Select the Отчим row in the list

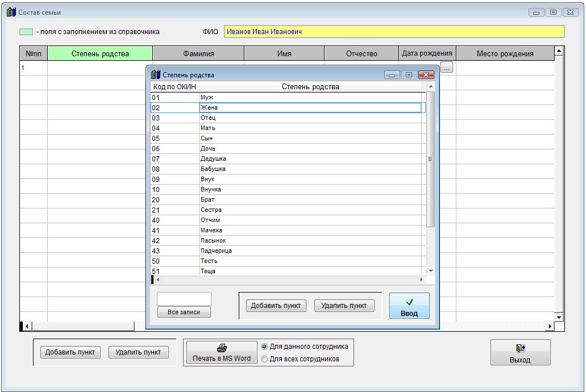tap(288, 220)
